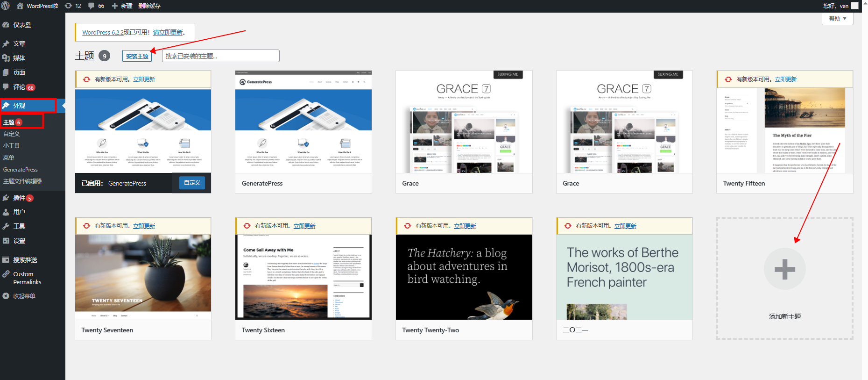This screenshot has height=380, width=868.
Task: Click 立即更新 link on Twenty Fifteen
Action: coord(786,79)
